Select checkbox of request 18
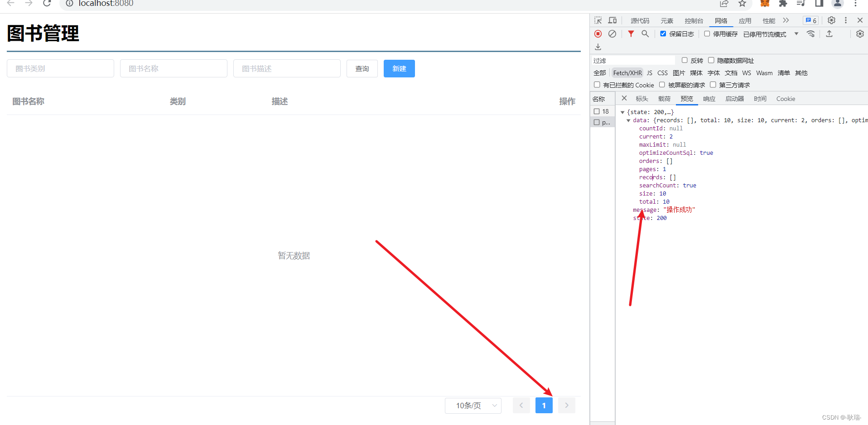This screenshot has width=868, height=425. pyautogui.click(x=597, y=111)
